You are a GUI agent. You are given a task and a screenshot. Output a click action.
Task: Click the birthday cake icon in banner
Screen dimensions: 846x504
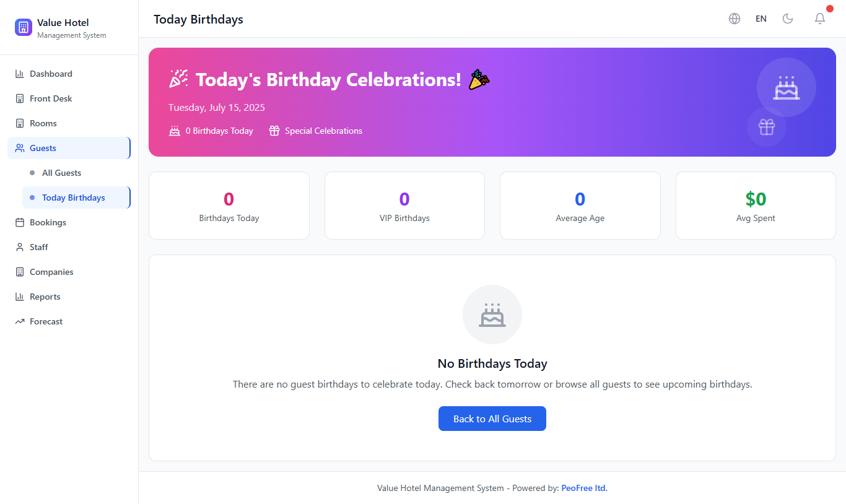click(786, 88)
